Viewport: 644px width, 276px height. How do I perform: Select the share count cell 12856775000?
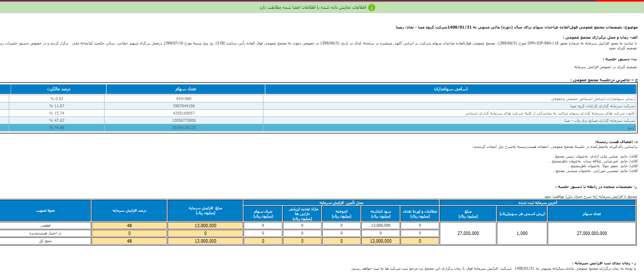pyautogui.click(x=184, y=120)
